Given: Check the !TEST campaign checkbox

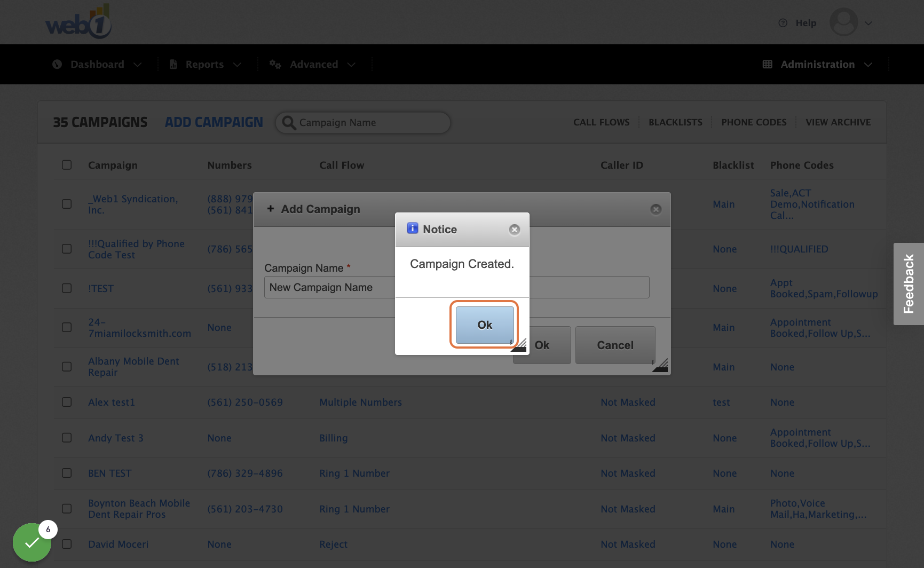Looking at the screenshot, I should [67, 288].
